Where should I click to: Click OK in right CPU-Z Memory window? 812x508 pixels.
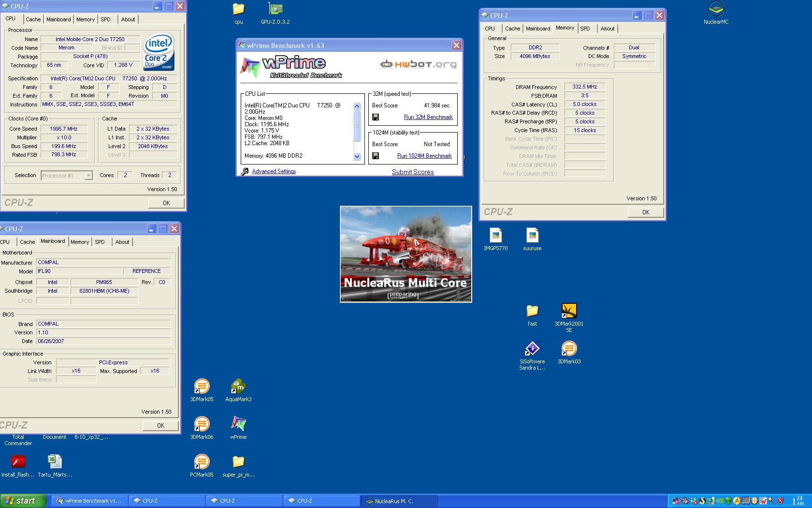646,212
